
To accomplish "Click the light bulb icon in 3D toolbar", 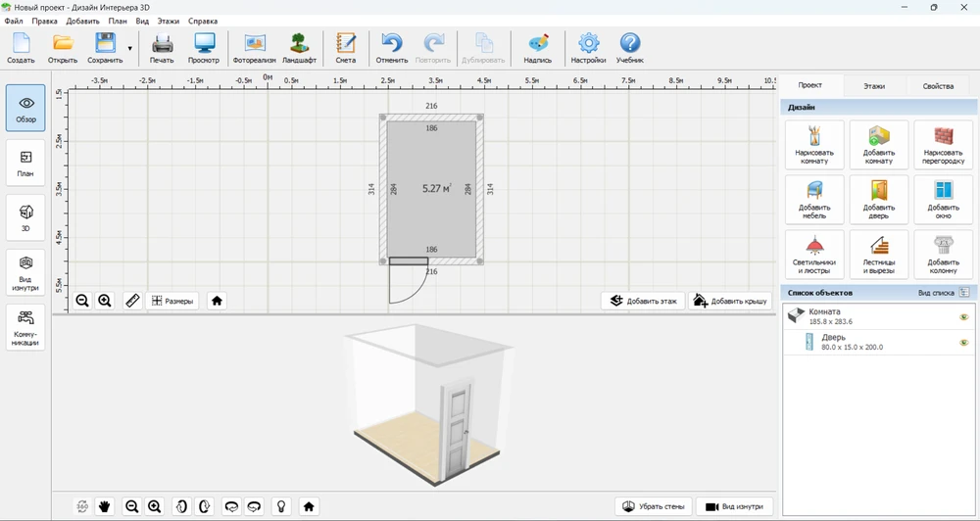I will coord(281,506).
